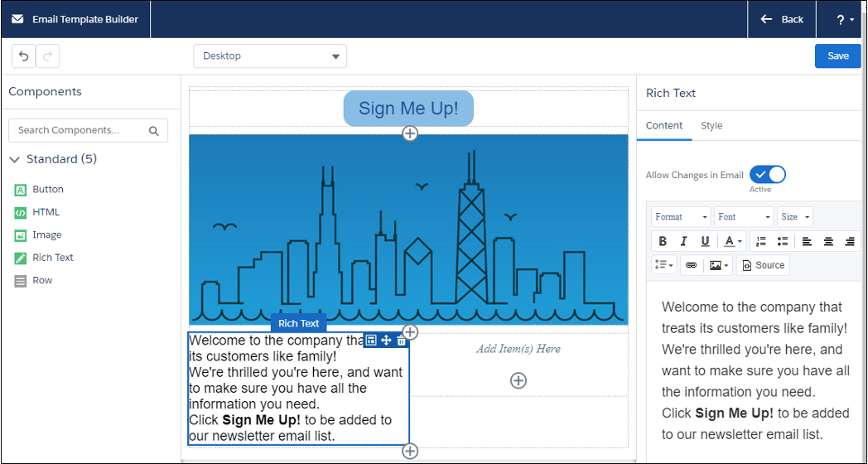
Task: Click the select-parent layout icon on Rich Text
Action: [x=371, y=341]
